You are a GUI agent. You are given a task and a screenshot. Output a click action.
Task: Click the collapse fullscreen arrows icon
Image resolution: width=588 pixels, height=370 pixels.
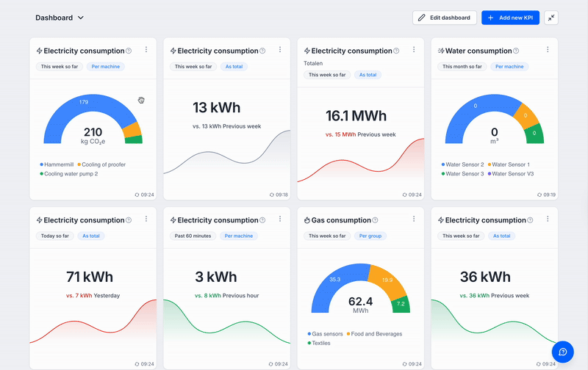[551, 18]
